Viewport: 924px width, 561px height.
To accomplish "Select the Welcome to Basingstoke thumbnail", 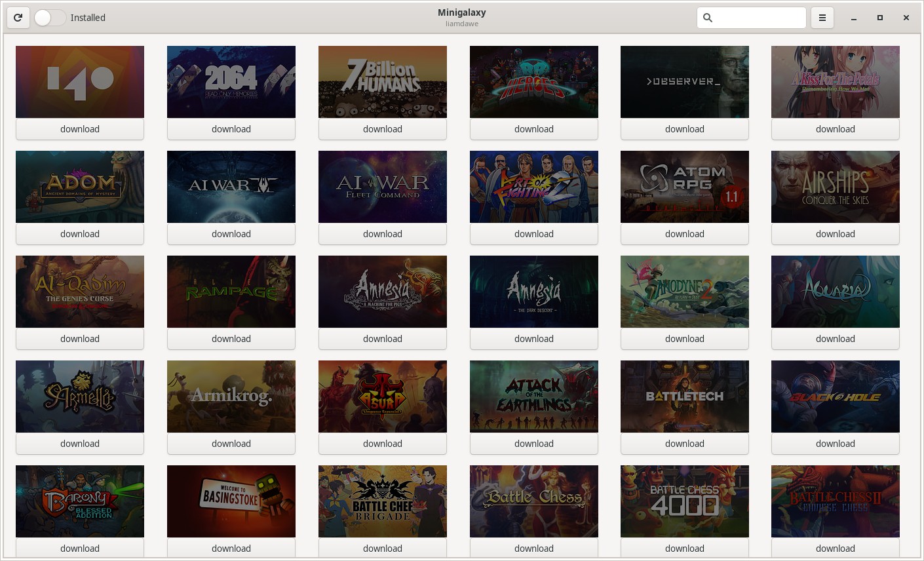I will pyautogui.click(x=231, y=501).
